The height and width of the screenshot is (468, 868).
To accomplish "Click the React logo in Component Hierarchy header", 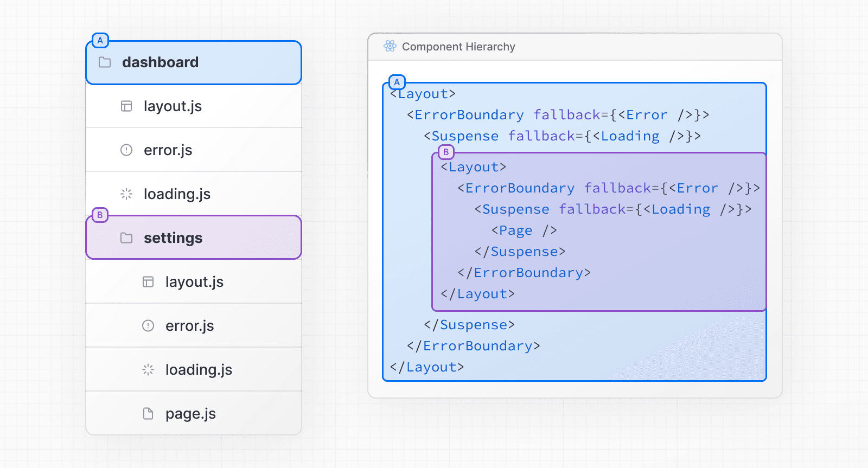I will (x=390, y=47).
